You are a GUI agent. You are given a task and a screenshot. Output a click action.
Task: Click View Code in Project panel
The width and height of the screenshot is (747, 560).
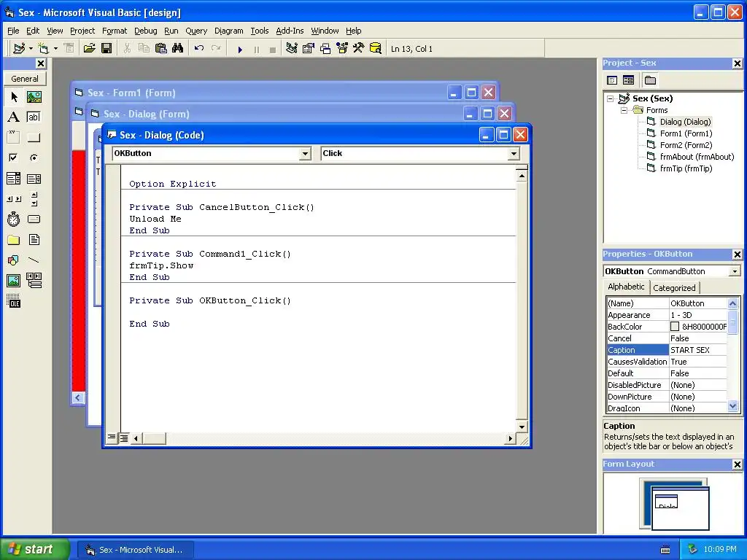click(612, 80)
